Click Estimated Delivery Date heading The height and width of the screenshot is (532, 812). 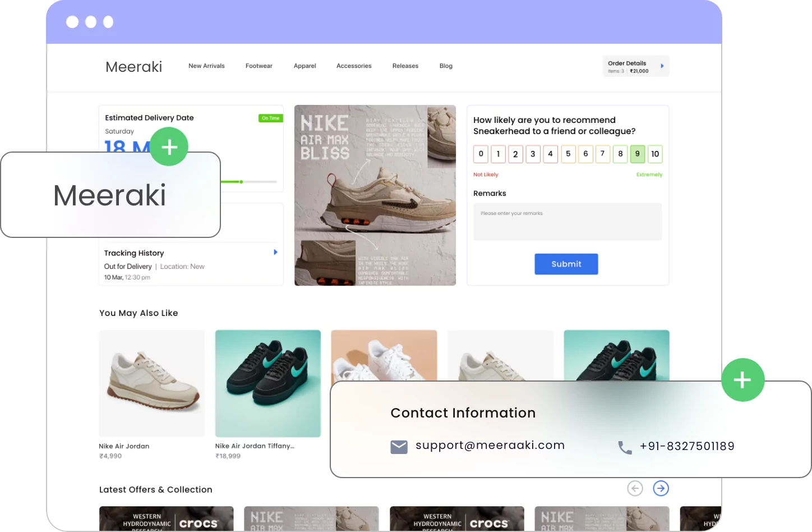pyautogui.click(x=149, y=118)
